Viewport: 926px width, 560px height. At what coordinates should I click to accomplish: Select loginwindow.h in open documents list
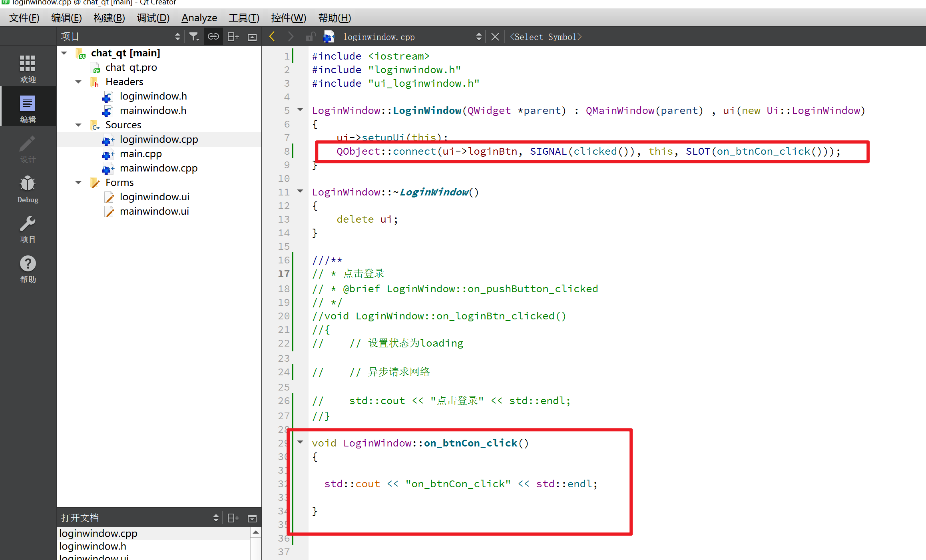click(93, 546)
